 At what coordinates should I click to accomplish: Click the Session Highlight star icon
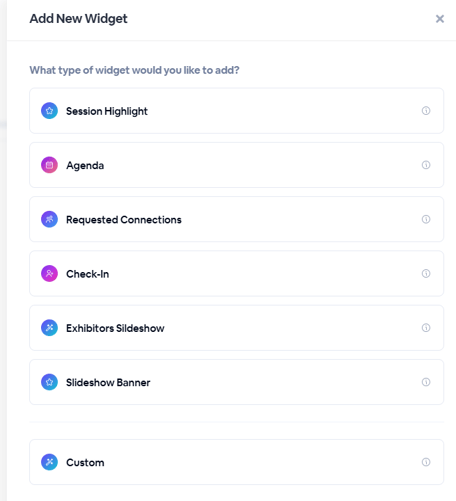tap(49, 111)
